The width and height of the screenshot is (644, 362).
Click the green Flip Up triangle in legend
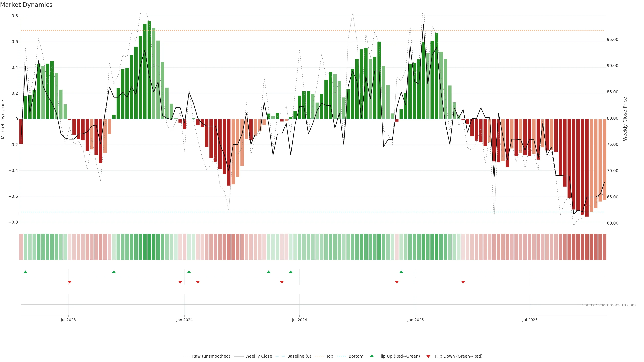[372, 356]
